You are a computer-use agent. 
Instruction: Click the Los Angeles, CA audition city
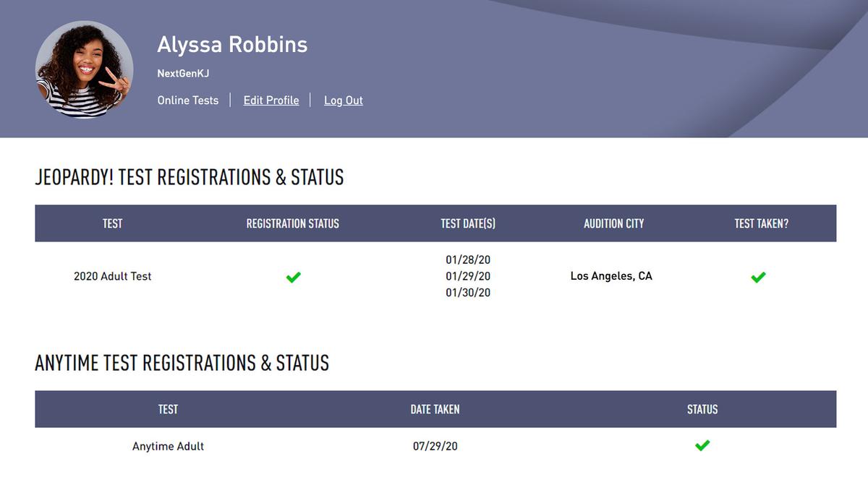(x=611, y=276)
